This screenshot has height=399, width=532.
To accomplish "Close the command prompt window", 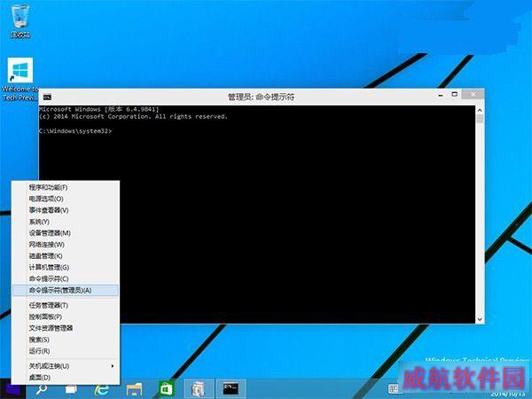I will coord(473,94).
